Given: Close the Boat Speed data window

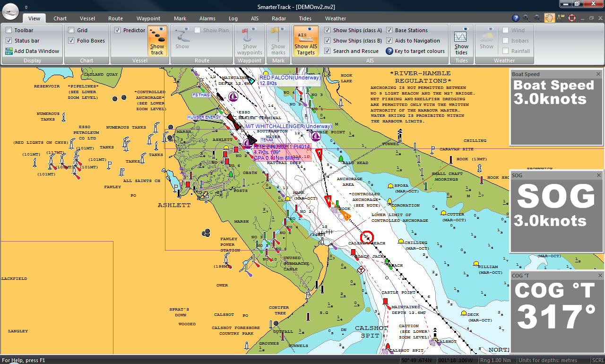Looking at the screenshot, I should [598, 74].
